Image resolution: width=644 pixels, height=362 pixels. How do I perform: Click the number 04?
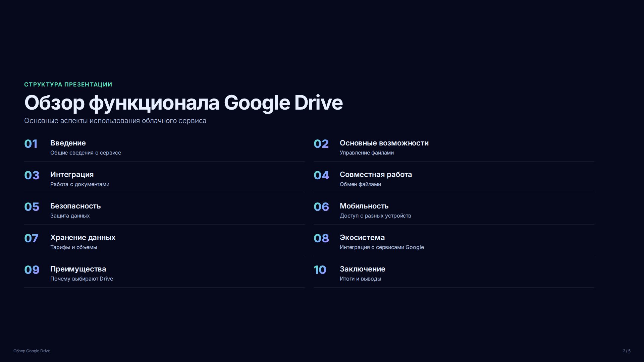pos(321,175)
